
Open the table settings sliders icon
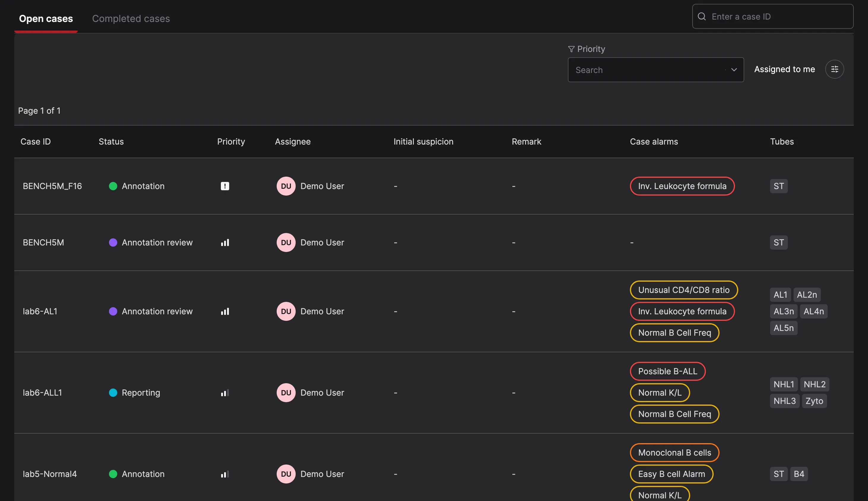(x=834, y=69)
